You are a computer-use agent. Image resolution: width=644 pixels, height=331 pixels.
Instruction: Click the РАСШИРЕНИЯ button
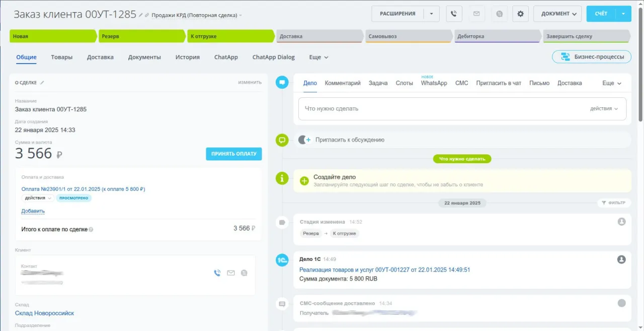click(x=397, y=14)
